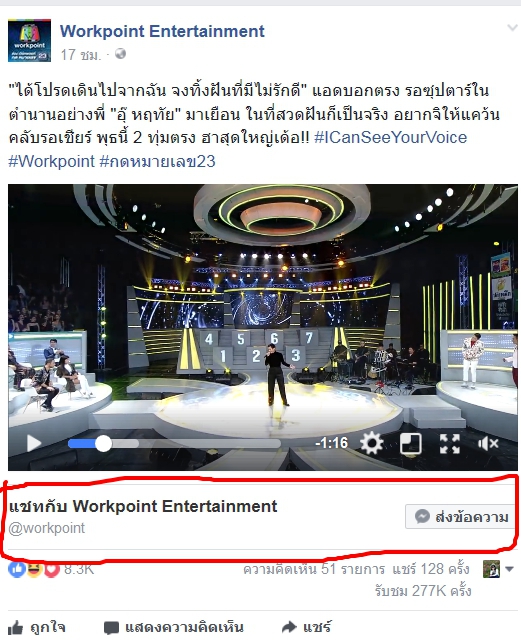Toggle picture-in-picture mini player icon
The image size is (521, 641).
pos(411,443)
